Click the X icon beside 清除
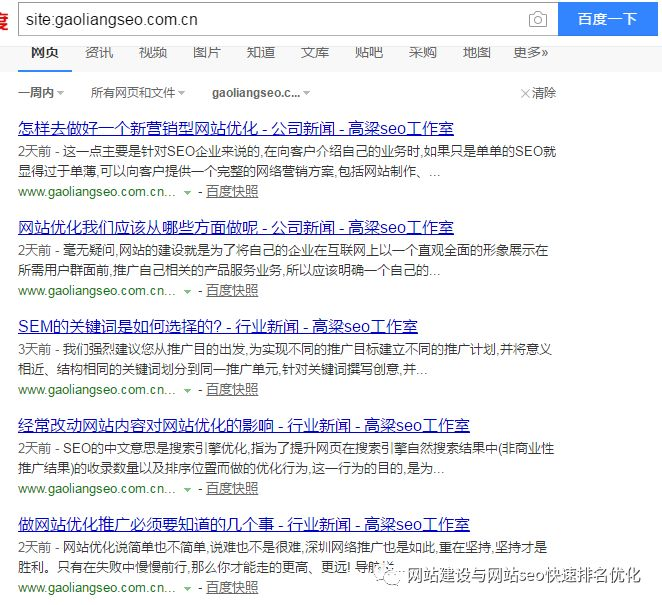 [525, 93]
